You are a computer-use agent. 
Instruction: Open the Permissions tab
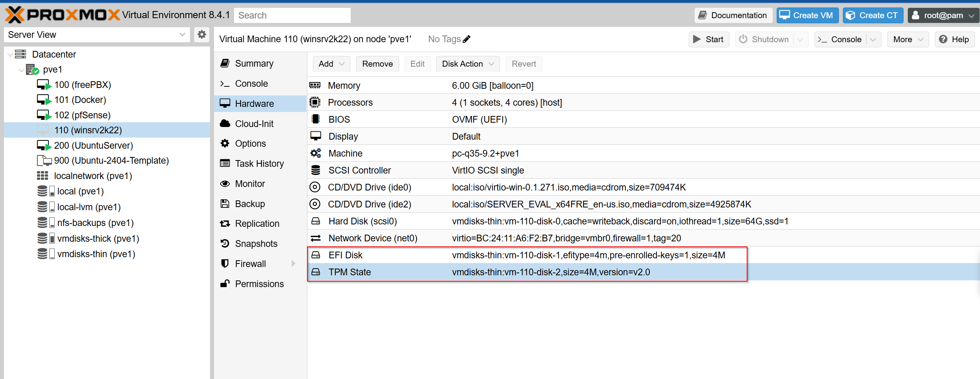coord(260,284)
